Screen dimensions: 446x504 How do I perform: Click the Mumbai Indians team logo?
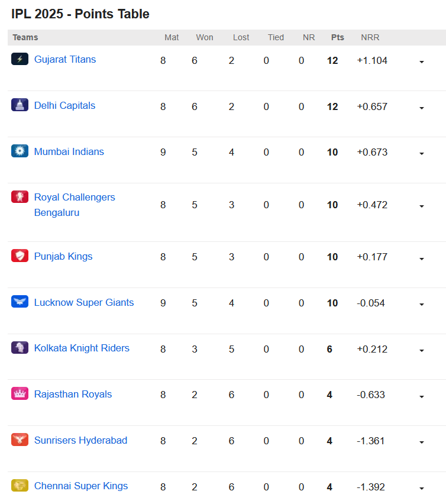pos(20,151)
